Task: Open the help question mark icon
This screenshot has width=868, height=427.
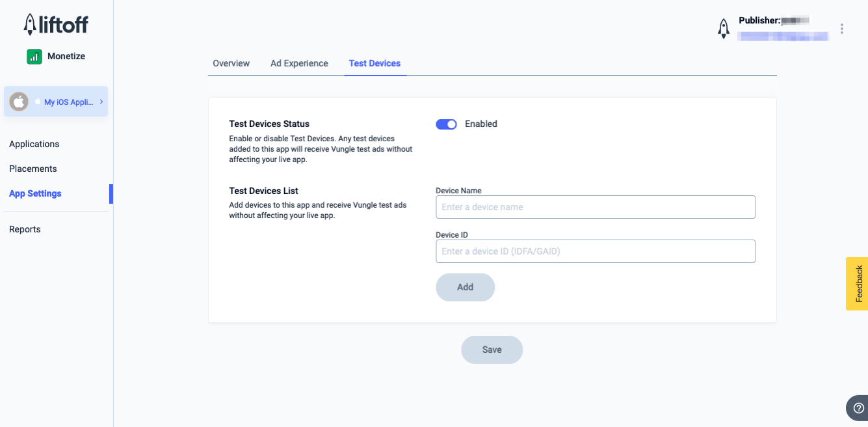Action: tap(858, 408)
